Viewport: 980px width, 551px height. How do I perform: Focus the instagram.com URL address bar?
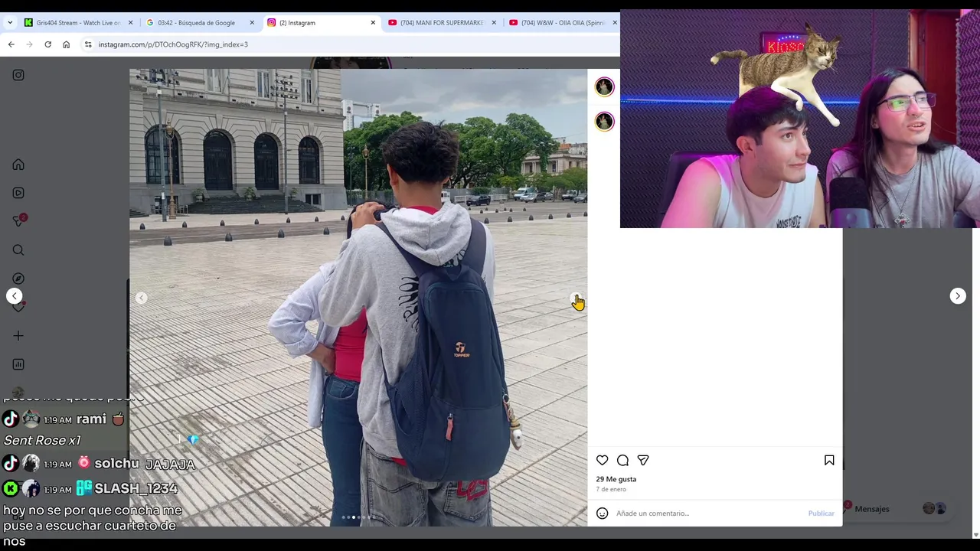click(348, 44)
